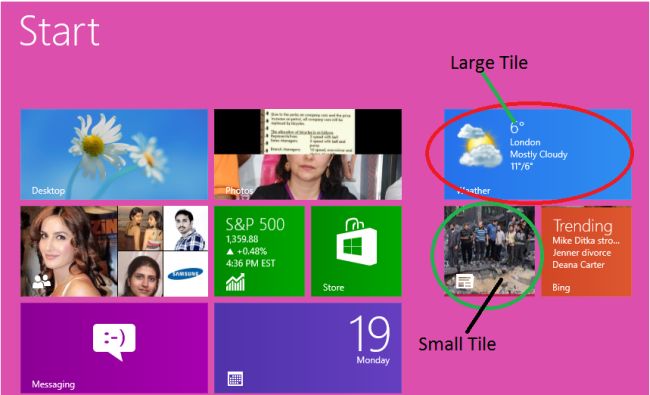Open the People tile with contact photos
650x395 pixels.
[x=114, y=251]
